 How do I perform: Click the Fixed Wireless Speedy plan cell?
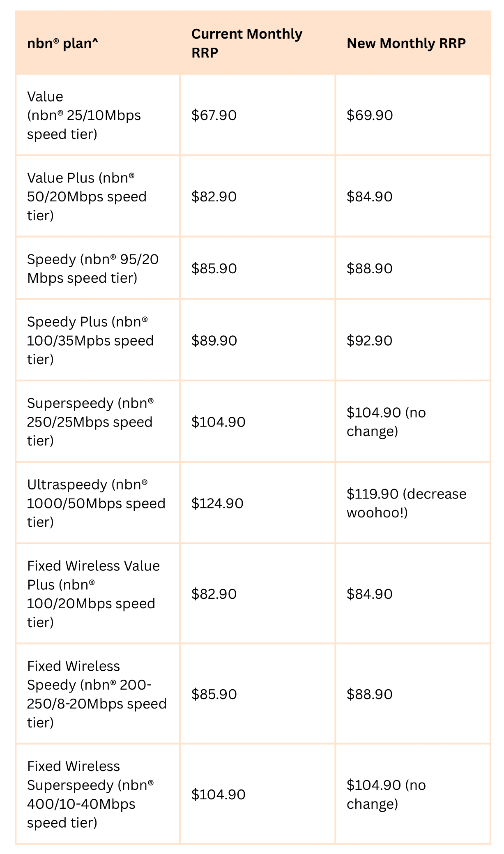(98, 694)
